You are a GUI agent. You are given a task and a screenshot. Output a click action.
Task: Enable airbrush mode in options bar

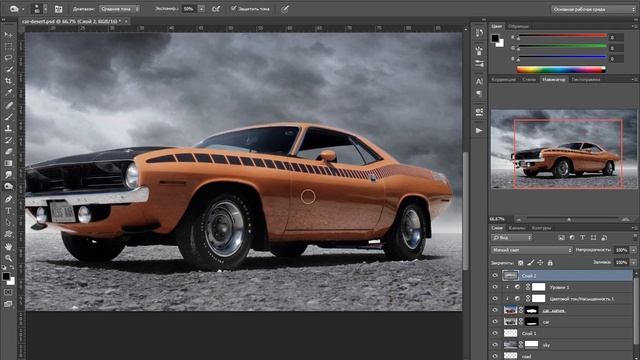tap(216, 9)
